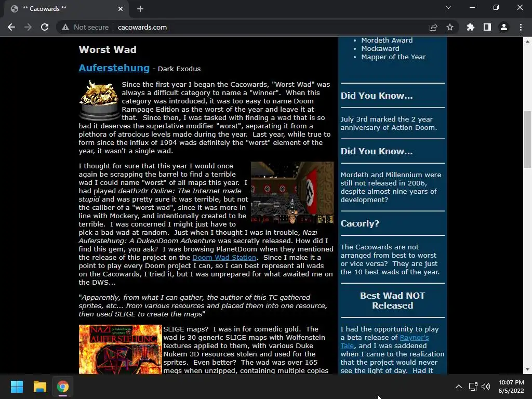Close the Cacowards tab
The width and height of the screenshot is (532, 399).
pos(121,9)
